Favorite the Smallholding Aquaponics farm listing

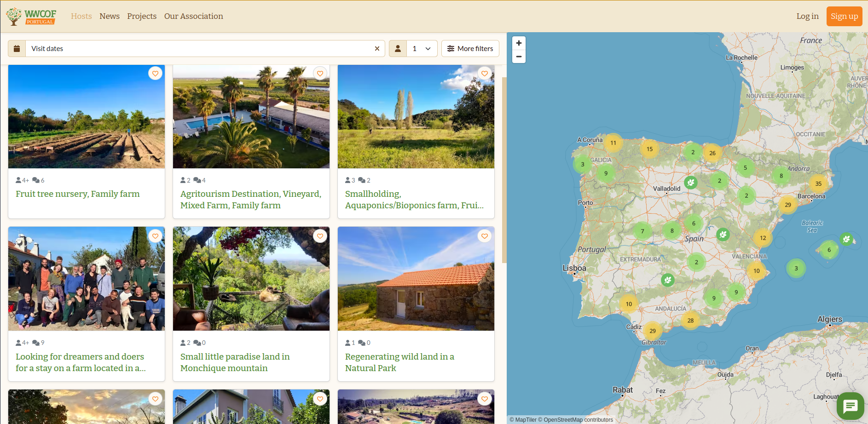click(484, 73)
